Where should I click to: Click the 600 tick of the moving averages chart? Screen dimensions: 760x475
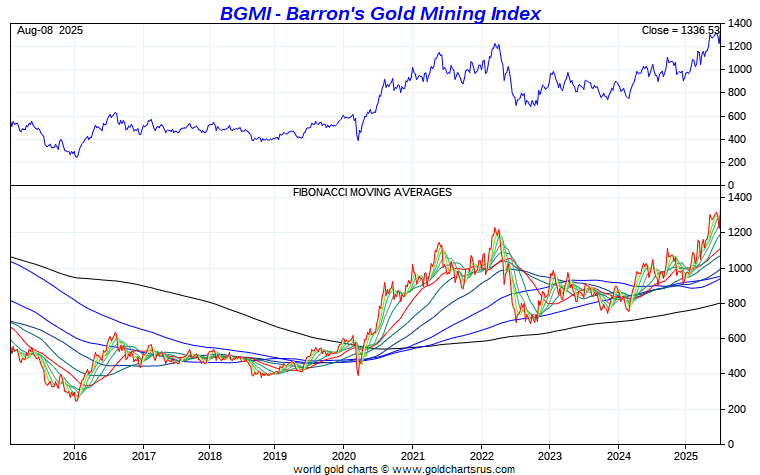coord(737,338)
